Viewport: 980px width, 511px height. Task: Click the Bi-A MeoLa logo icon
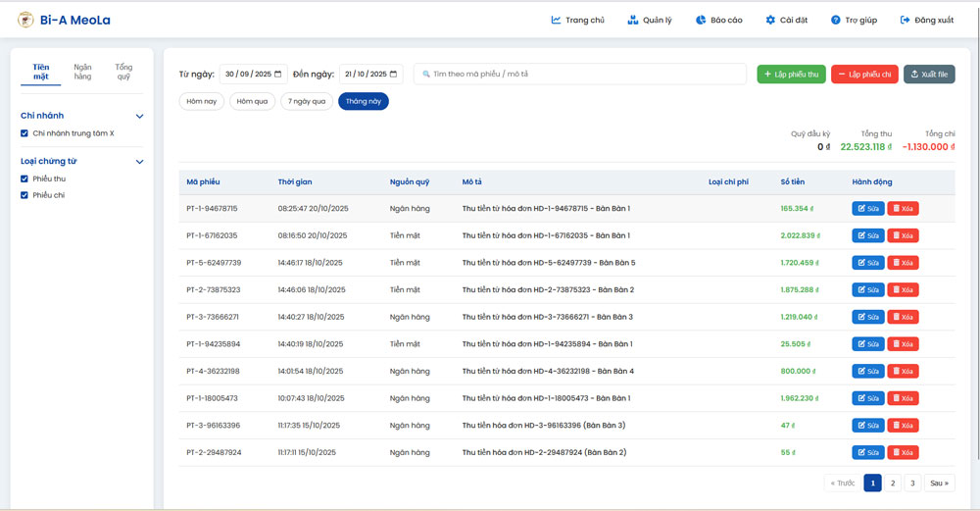[x=25, y=20]
